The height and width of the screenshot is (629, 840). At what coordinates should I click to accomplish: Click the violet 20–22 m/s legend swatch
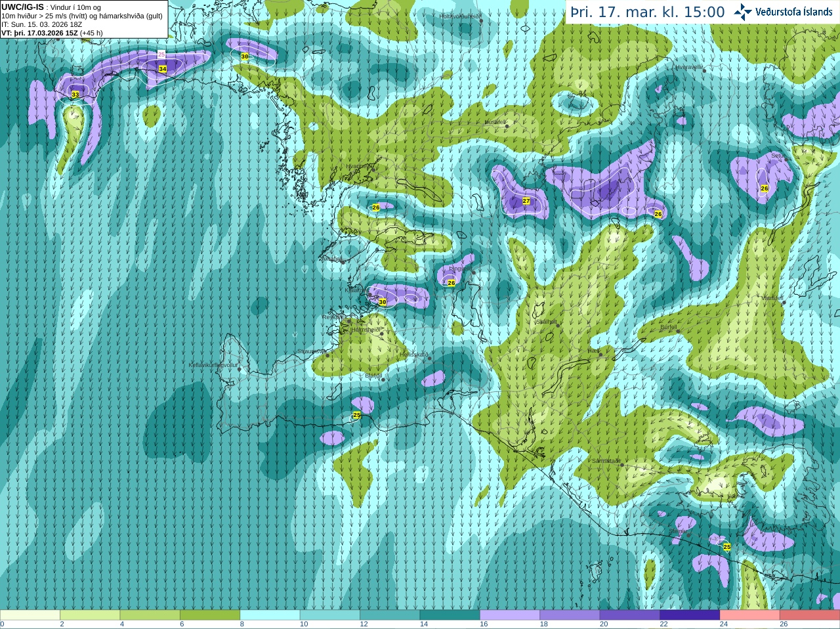pyautogui.click(x=630, y=615)
